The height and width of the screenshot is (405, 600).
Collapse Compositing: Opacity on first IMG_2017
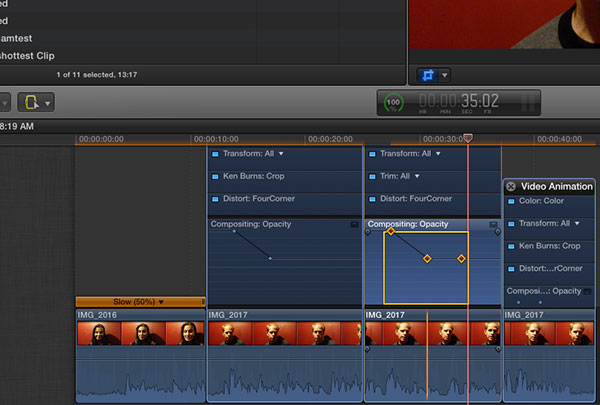pyautogui.click(x=354, y=224)
